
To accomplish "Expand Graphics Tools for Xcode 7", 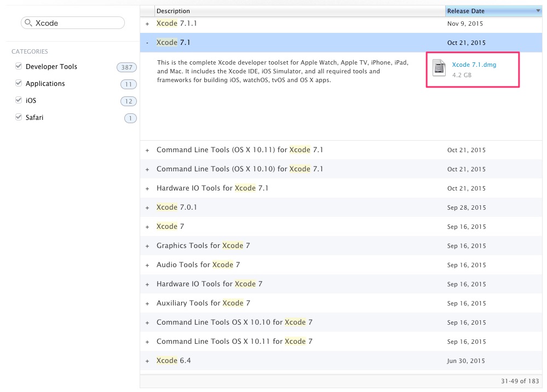I will coord(147,246).
